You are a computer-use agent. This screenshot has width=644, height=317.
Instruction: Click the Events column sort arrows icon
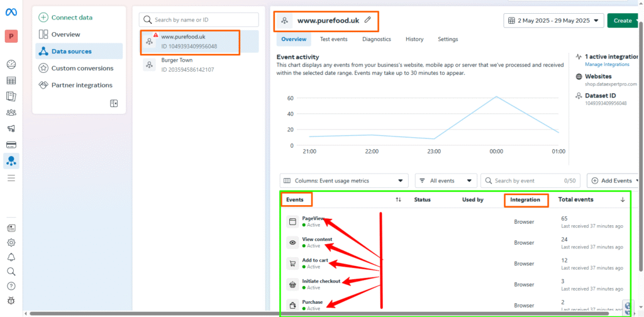coord(398,199)
